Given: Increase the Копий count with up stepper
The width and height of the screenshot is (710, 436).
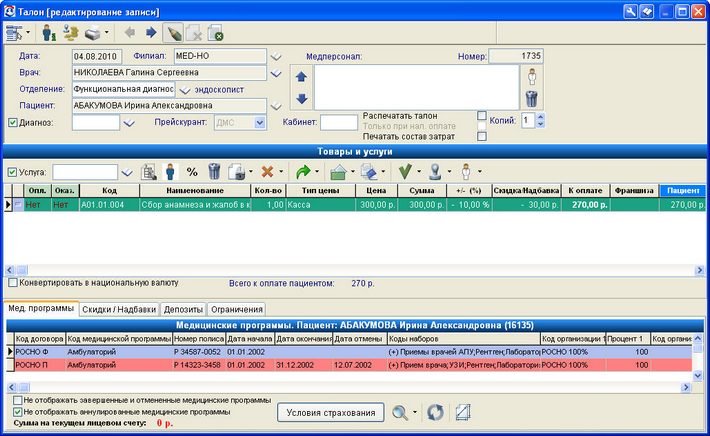Looking at the screenshot, I should click(540, 117).
